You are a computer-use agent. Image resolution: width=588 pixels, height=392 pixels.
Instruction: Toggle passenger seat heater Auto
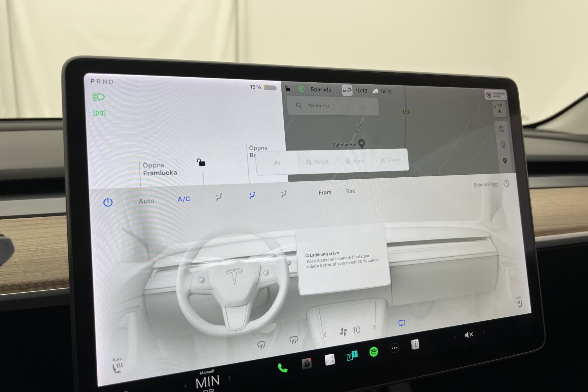click(519, 302)
